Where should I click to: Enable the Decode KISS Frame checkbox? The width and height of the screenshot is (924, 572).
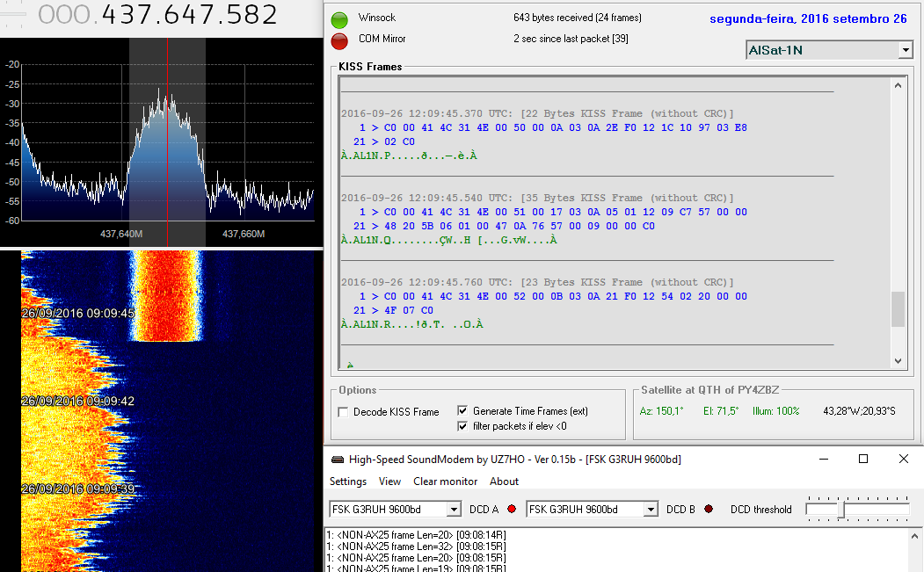[344, 412]
